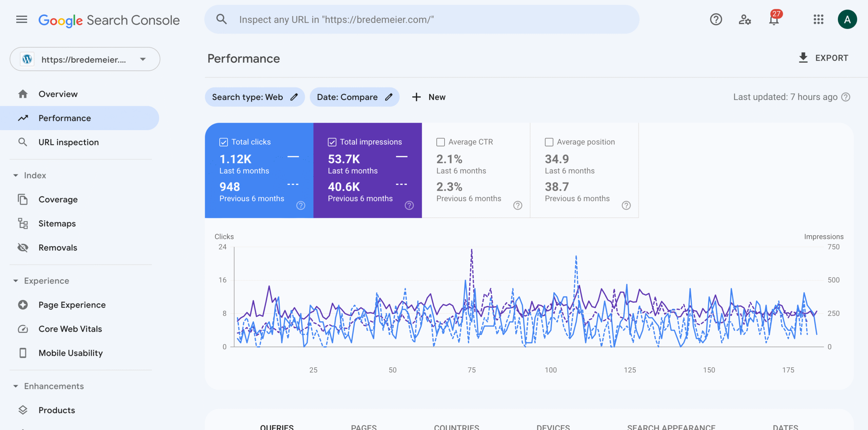Open the hamburger main menu
Viewport: 868px width, 430px height.
[x=22, y=19]
